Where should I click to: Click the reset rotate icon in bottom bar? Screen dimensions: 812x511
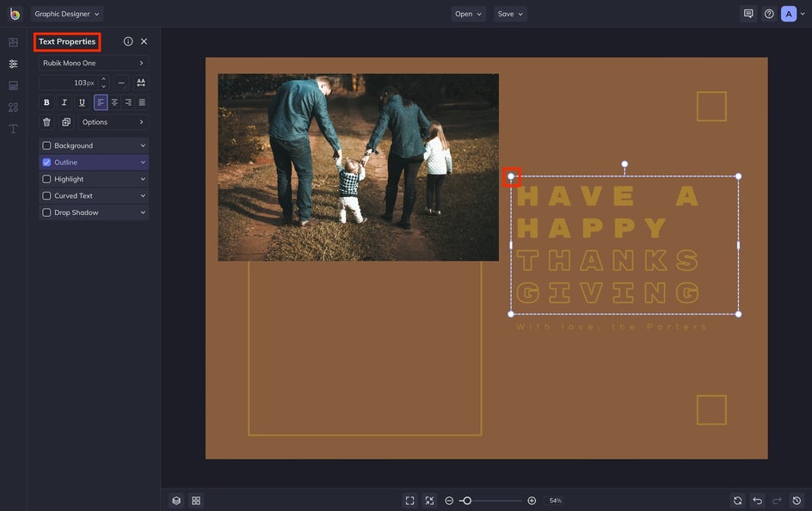pos(737,501)
